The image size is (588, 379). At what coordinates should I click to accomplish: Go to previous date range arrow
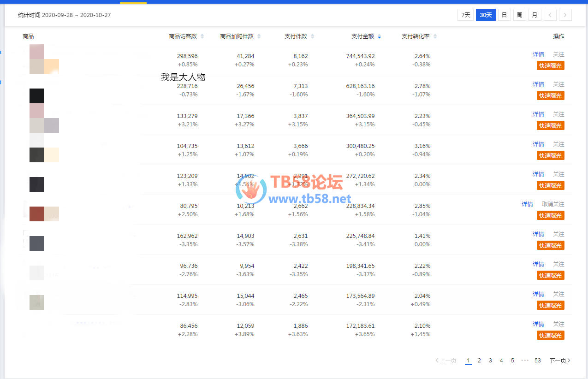(x=550, y=15)
